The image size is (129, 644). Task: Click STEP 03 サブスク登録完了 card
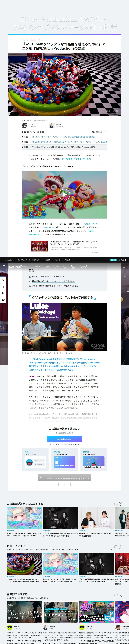click(94, 460)
